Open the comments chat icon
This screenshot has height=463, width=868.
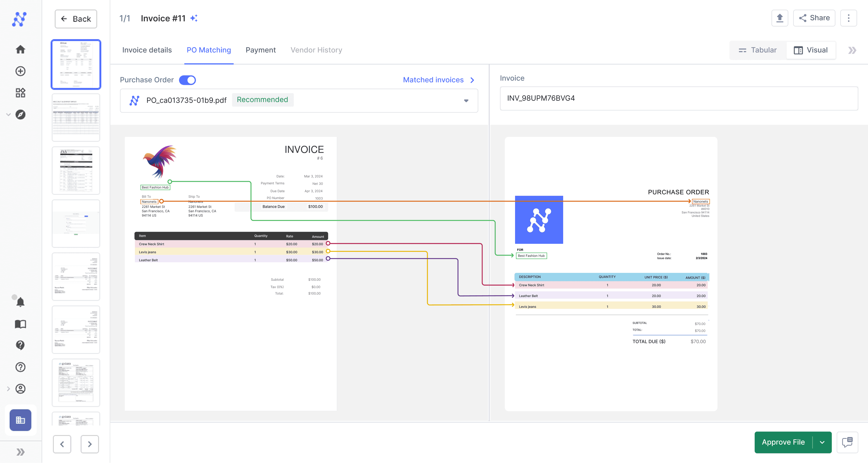point(847,442)
